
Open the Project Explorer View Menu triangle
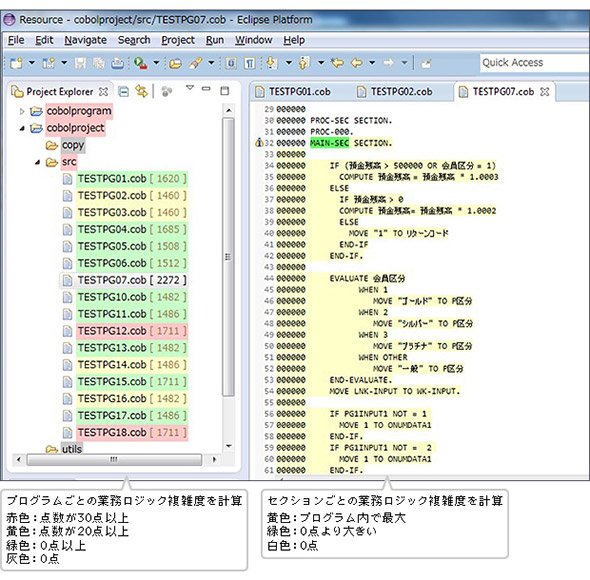click(x=190, y=88)
